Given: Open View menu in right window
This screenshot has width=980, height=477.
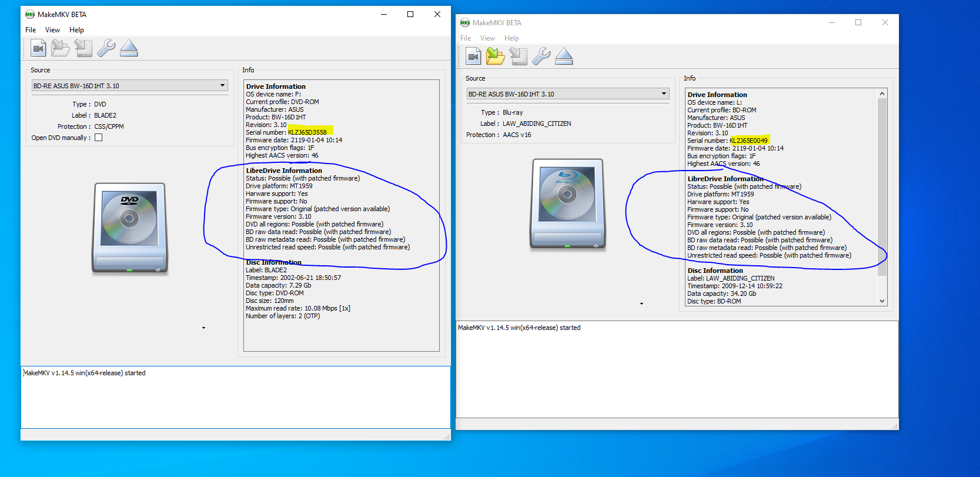Looking at the screenshot, I should pos(487,38).
